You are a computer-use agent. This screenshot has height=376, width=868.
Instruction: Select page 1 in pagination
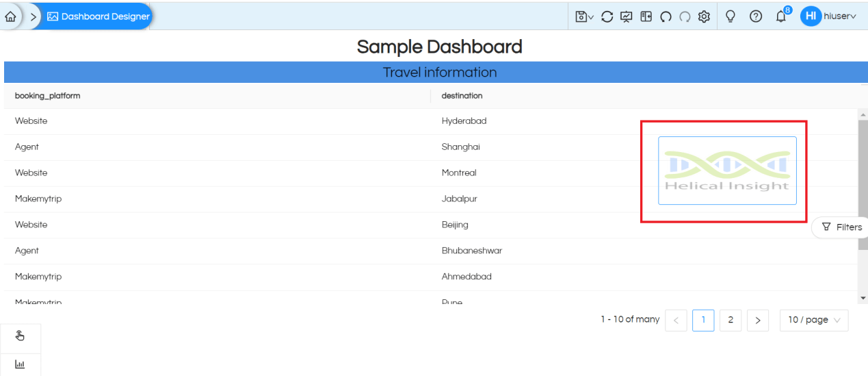703,320
